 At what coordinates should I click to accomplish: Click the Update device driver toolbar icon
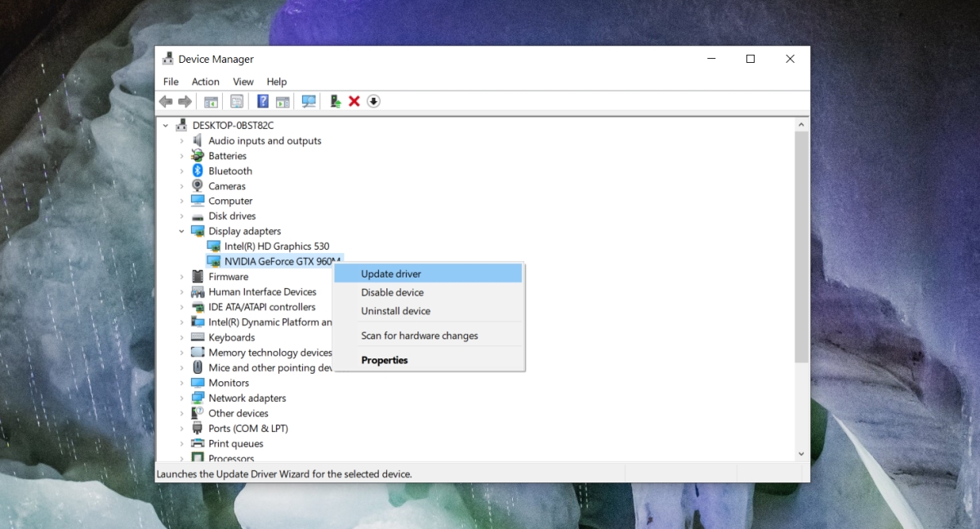click(x=335, y=101)
